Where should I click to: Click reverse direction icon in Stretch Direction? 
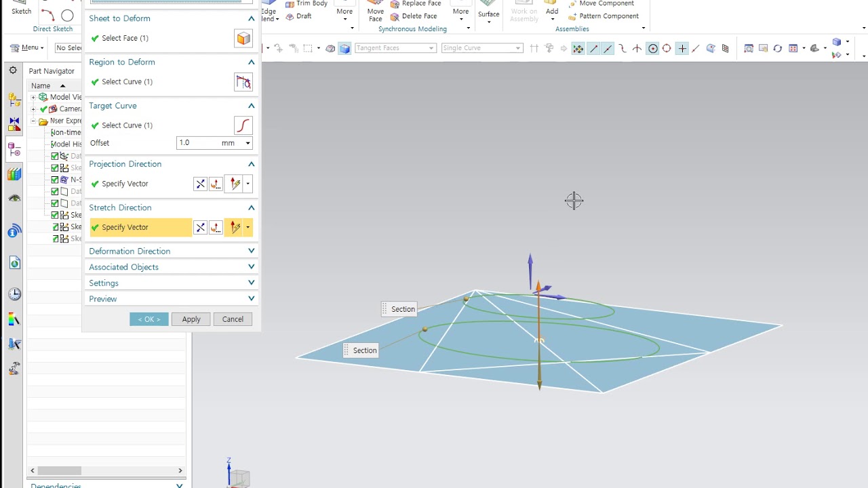click(x=200, y=228)
